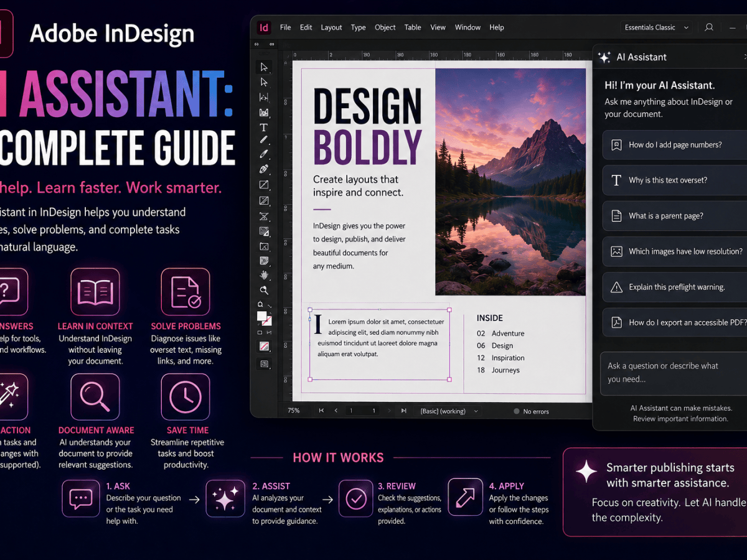Click '06 Design' contents entry
The height and width of the screenshot is (560, 747).
click(x=495, y=345)
